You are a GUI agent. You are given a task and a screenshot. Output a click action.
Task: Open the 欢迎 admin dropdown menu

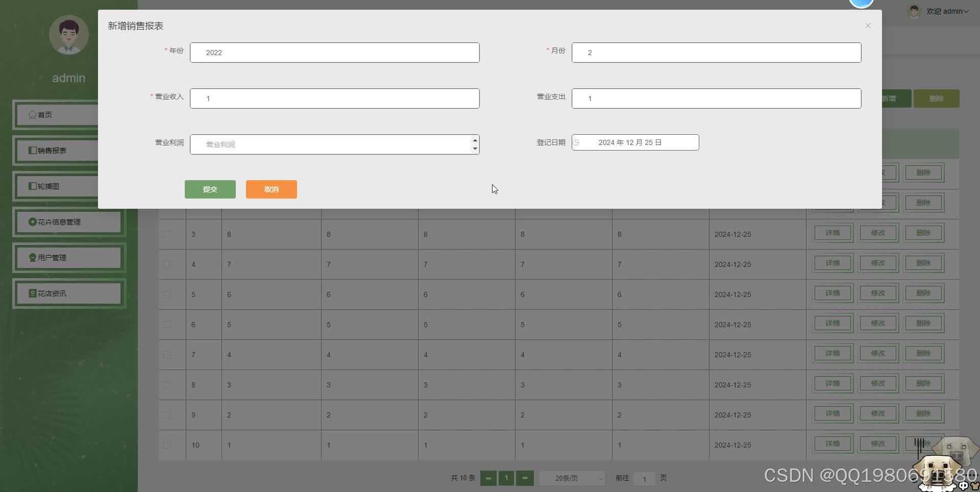point(947,11)
